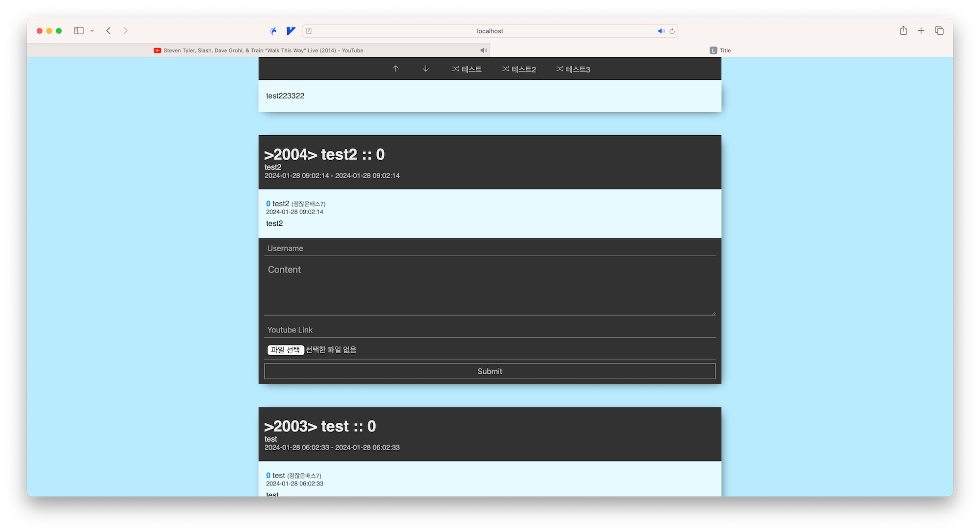The image size is (980, 532).
Task: Open the Share icon in Safari toolbar
Action: [x=903, y=31]
